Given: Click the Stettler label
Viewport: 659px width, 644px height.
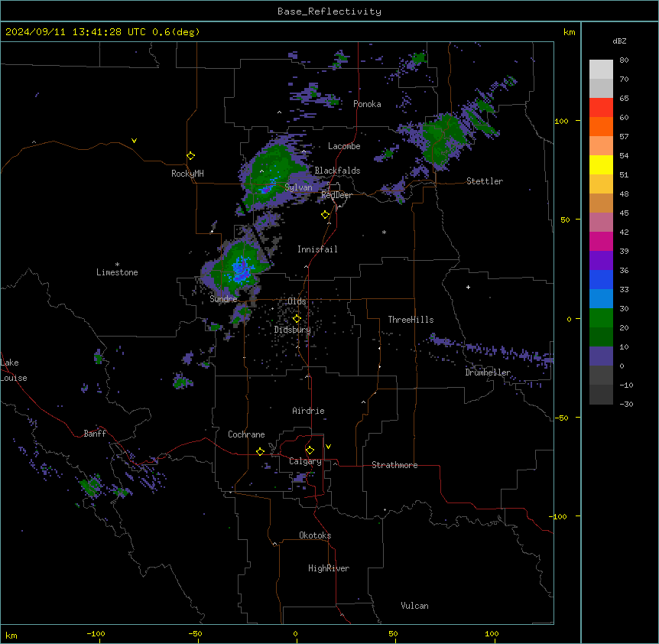Looking at the screenshot, I should 485,181.
